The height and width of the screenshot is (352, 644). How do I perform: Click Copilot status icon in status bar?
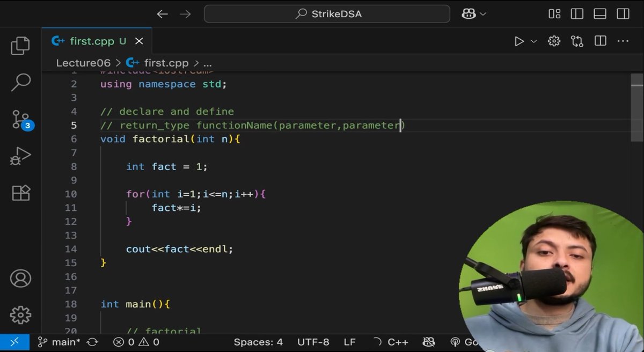pyautogui.click(x=428, y=342)
